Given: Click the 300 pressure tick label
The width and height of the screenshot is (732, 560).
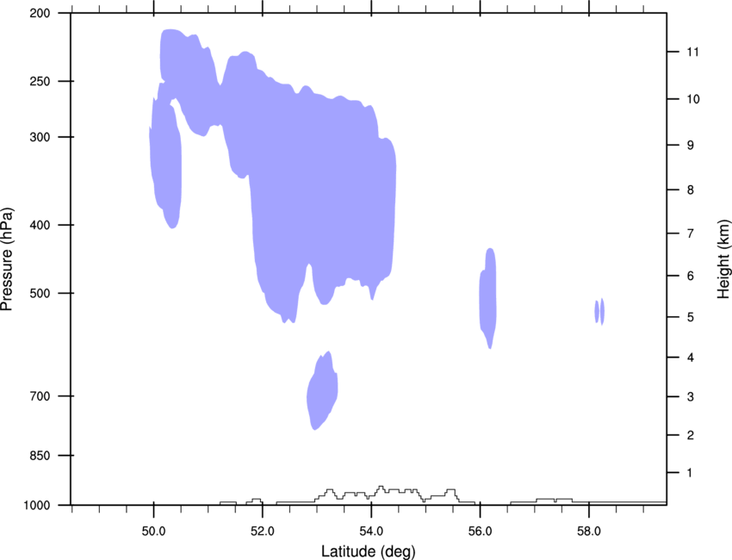Looking at the screenshot, I should coord(40,137).
